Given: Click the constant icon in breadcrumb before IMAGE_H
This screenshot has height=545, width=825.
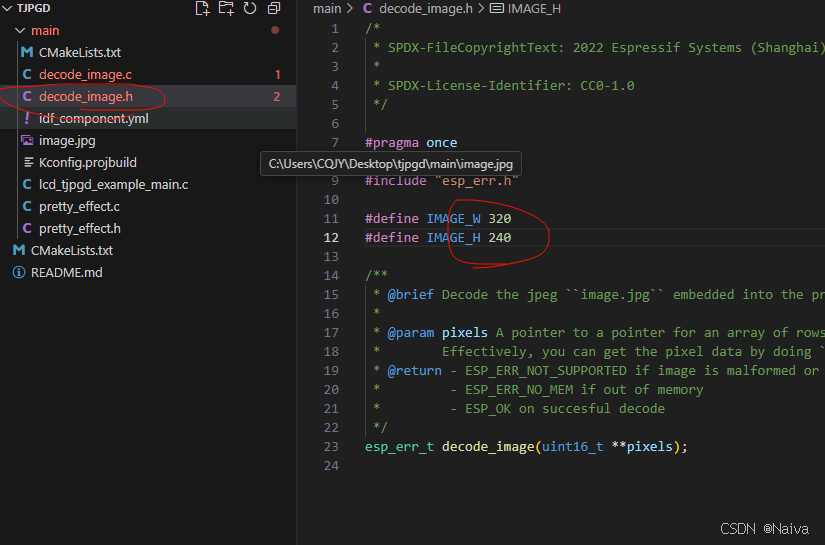Looking at the screenshot, I should click(497, 8).
